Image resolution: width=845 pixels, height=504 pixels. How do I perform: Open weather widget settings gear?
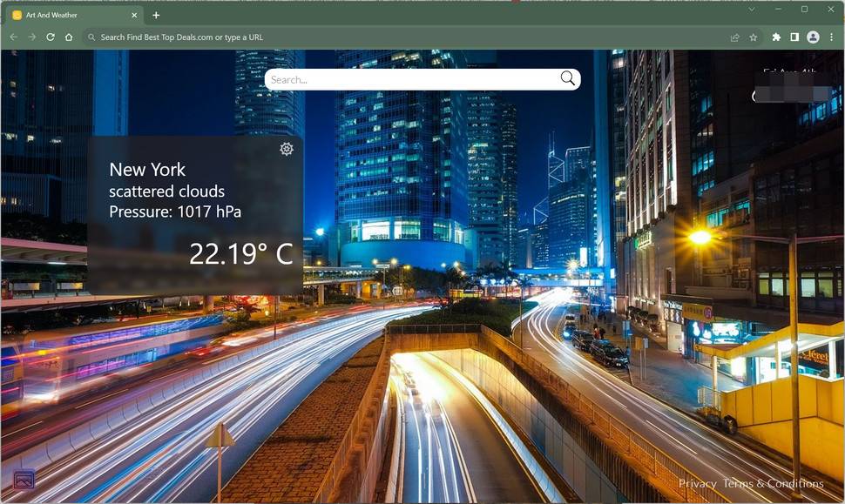[x=287, y=149]
